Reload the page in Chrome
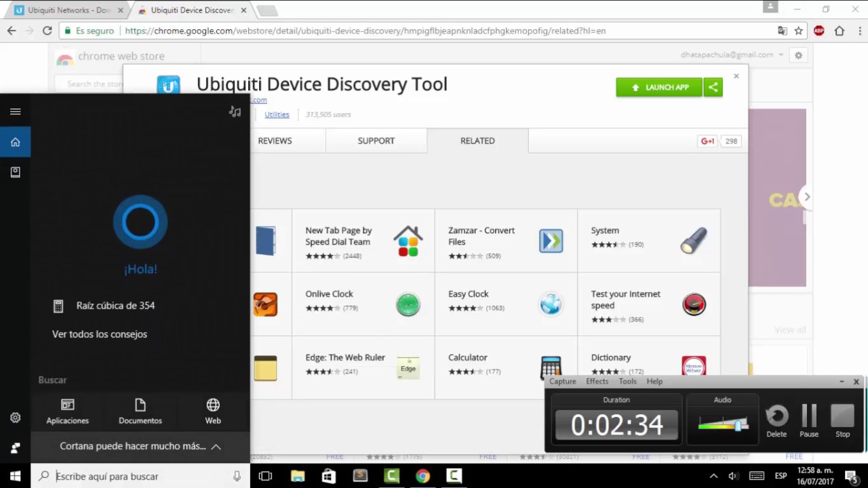Image resolution: width=868 pixels, height=488 pixels. (47, 30)
